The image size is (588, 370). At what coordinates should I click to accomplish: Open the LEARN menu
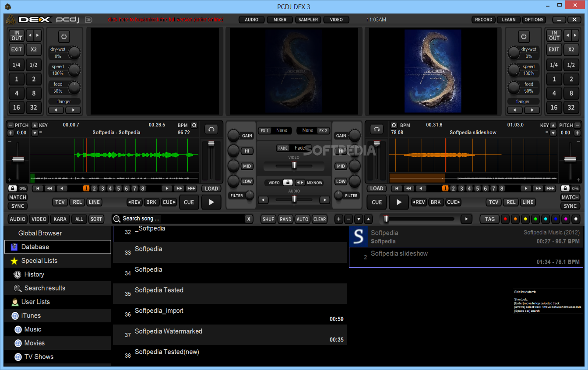509,20
